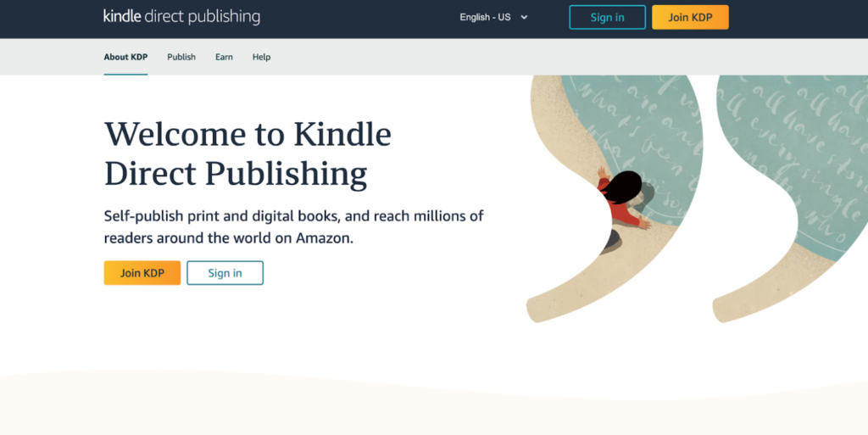This screenshot has height=435, width=868.
Task: Expand the chevron beside English - US
Action: [524, 17]
